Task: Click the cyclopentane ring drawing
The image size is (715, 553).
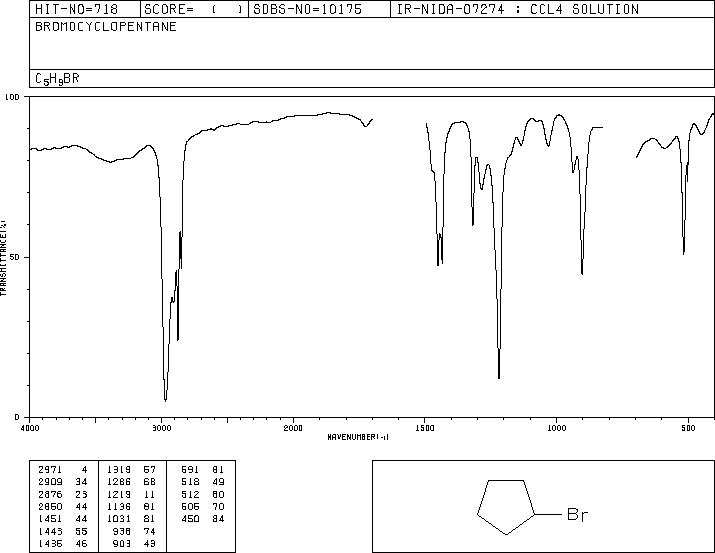Action: point(506,507)
